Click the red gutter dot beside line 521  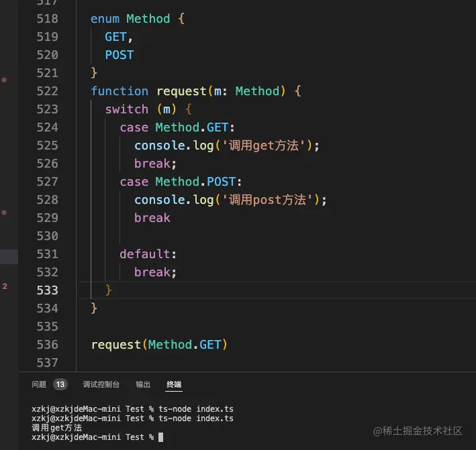(x=4, y=80)
